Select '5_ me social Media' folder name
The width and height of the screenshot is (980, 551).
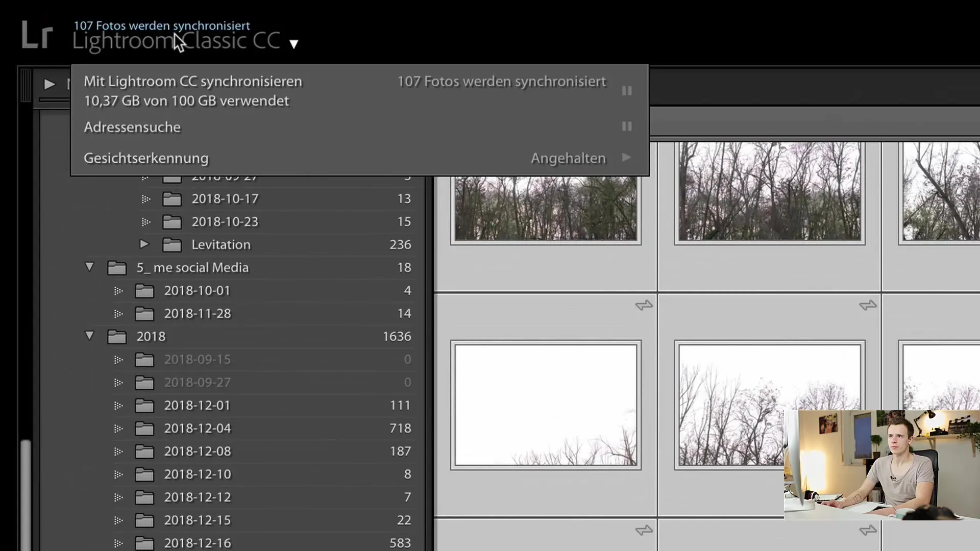point(192,268)
